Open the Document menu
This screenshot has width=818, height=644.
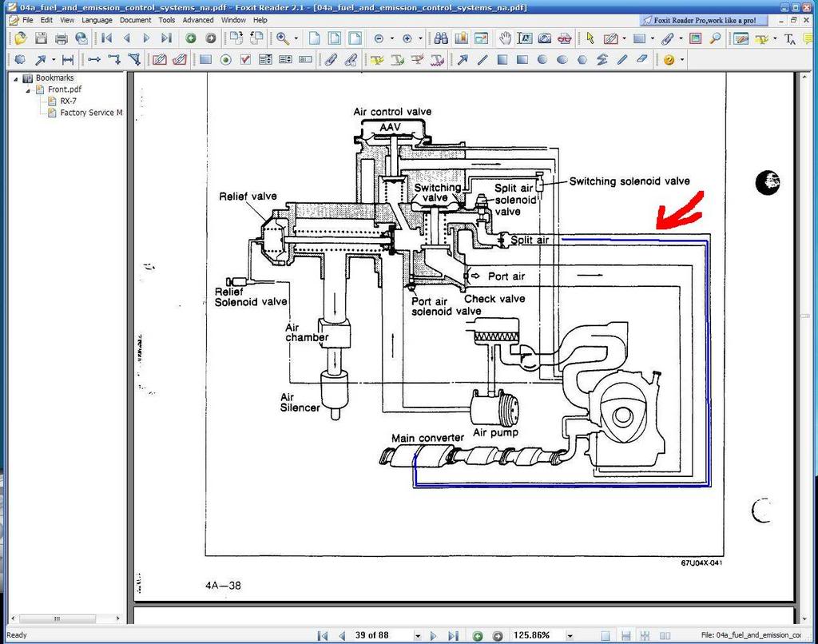tap(135, 20)
